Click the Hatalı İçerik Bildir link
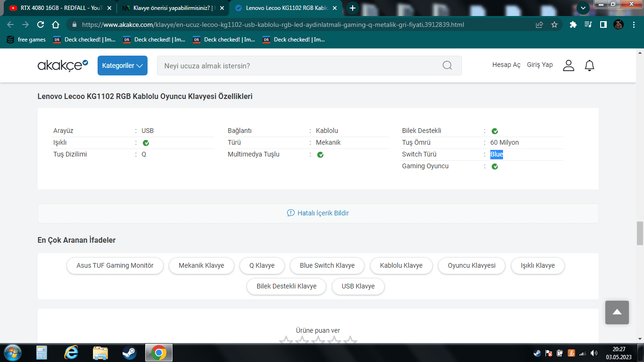644x362 pixels. [318, 213]
